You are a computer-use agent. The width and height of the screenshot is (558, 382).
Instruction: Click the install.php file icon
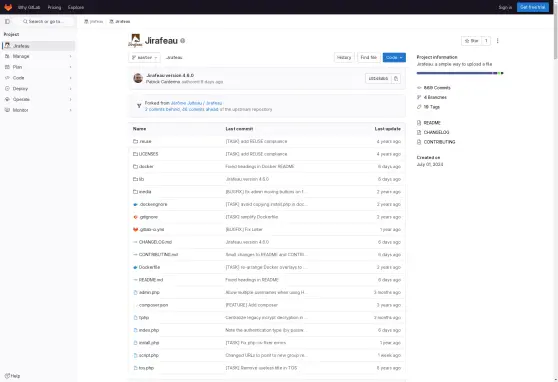(135, 342)
